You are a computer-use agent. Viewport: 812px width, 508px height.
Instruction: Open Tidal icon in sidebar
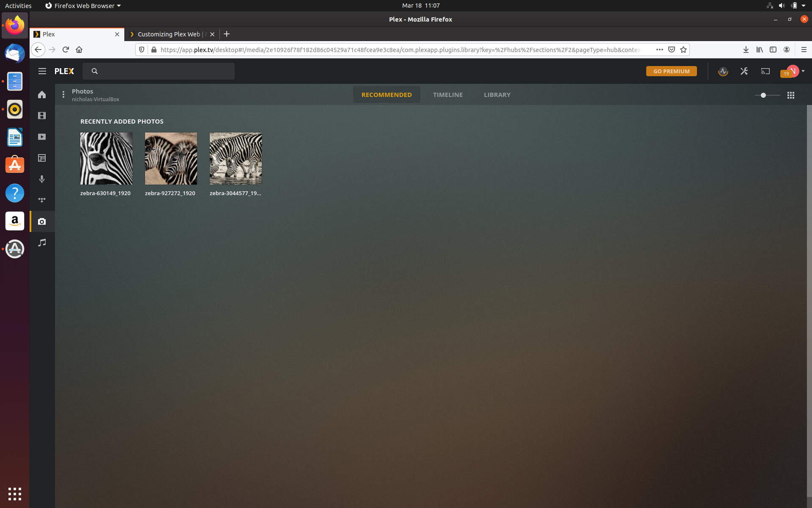coord(42,200)
